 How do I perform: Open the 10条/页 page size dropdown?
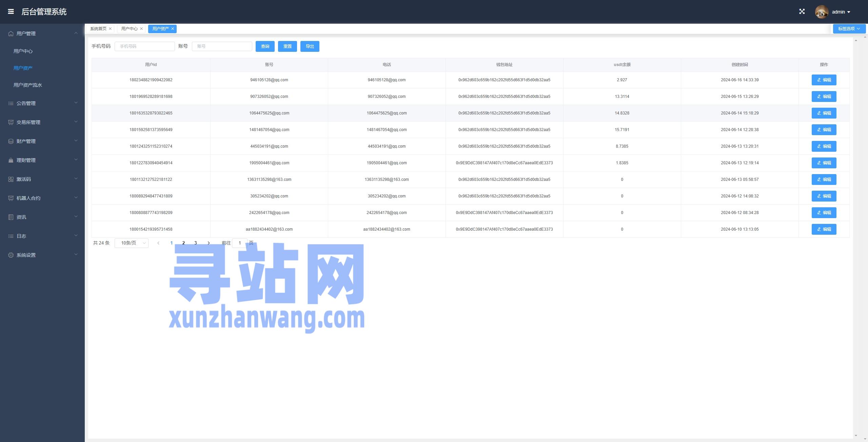[132, 243]
